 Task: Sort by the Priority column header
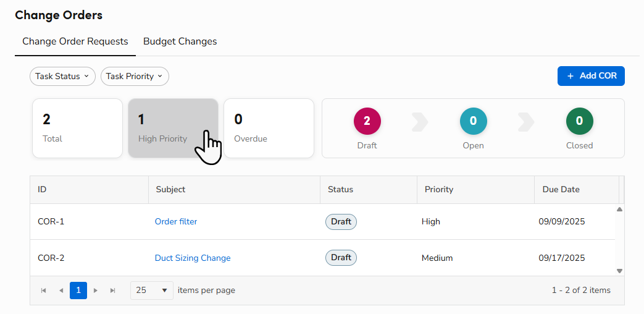point(475,190)
